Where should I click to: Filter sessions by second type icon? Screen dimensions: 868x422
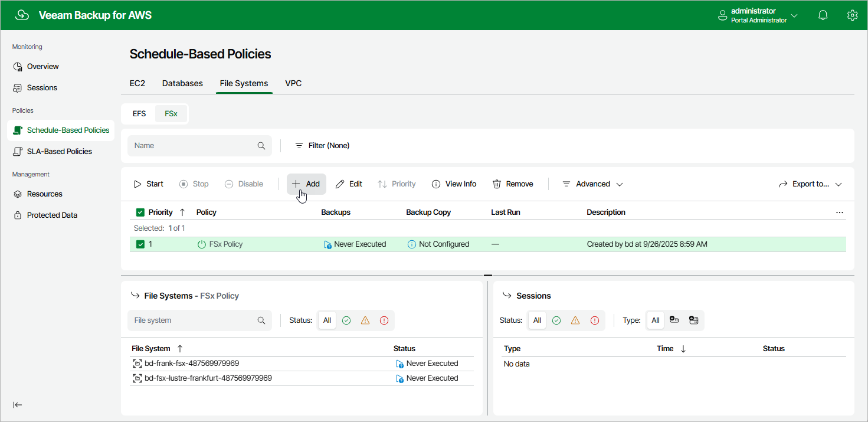[694, 320]
